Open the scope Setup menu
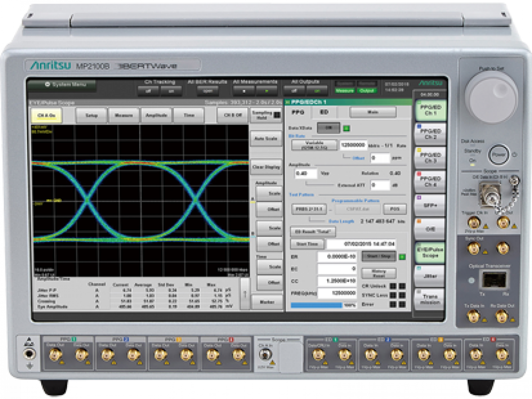Image resolution: width=532 pixels, height=399 pixels. click(x=92, y=115)
